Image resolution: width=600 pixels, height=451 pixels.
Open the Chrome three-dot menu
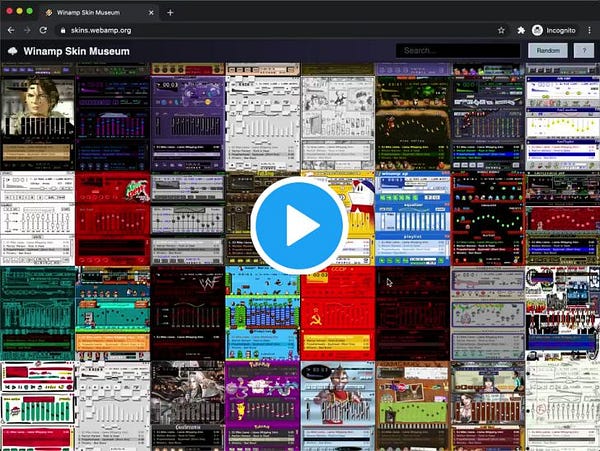pyautogui.click(x=589, y=30)
